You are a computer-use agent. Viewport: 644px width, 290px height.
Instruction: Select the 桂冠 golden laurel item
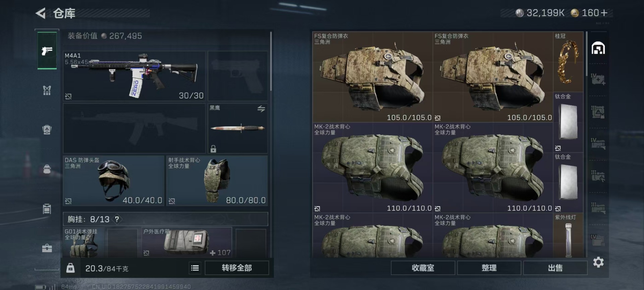pos(568,62)
